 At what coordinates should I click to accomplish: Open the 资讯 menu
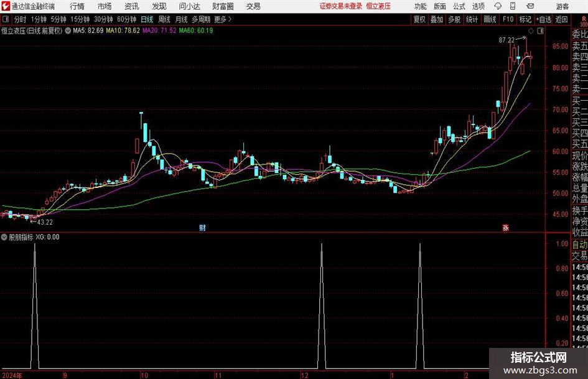(132, 6)
